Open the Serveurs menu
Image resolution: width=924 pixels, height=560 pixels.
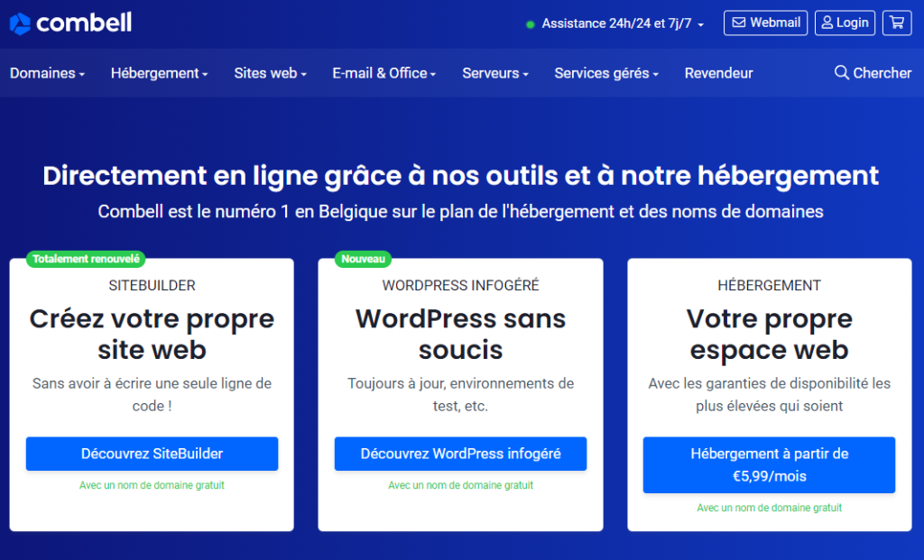click(494, 73)
